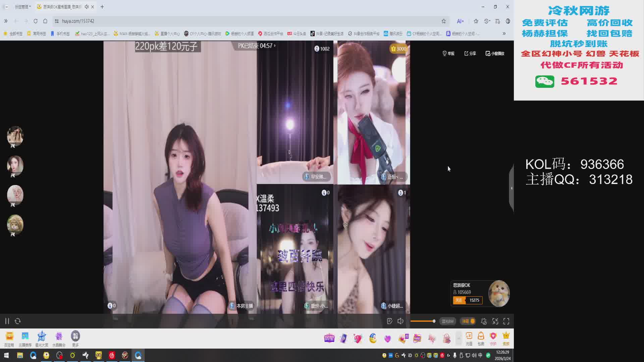
Task: Enter fullscreen mode in player
Action: (x=506, y=321)
